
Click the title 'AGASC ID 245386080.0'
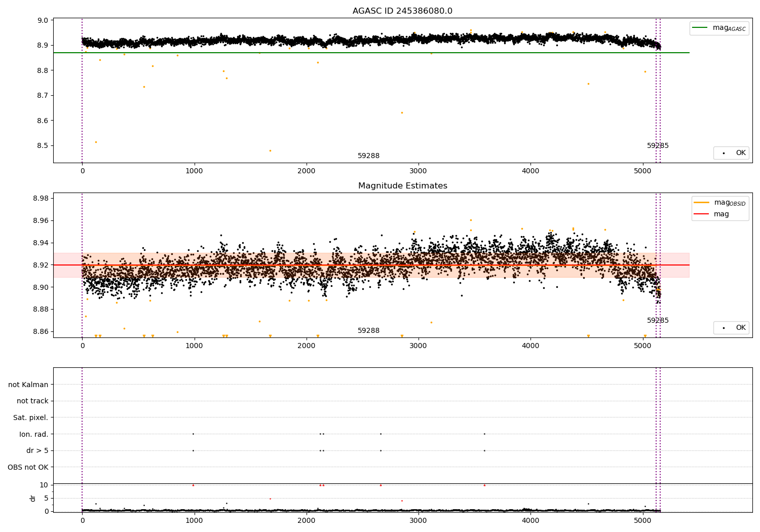pyautogui.click(x=402, y=11)
